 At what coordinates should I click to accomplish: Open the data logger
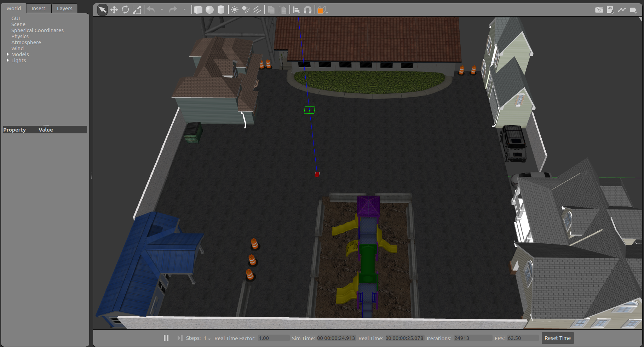point(610,10)
